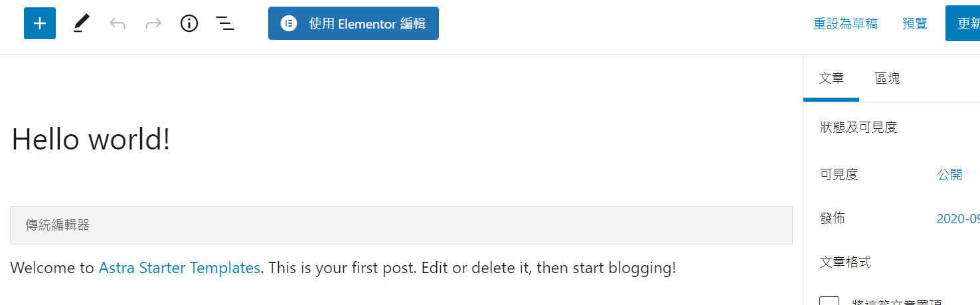Screen dimensions: 980x305
Task: Click the 更新 update button
Action: (963, 24)
